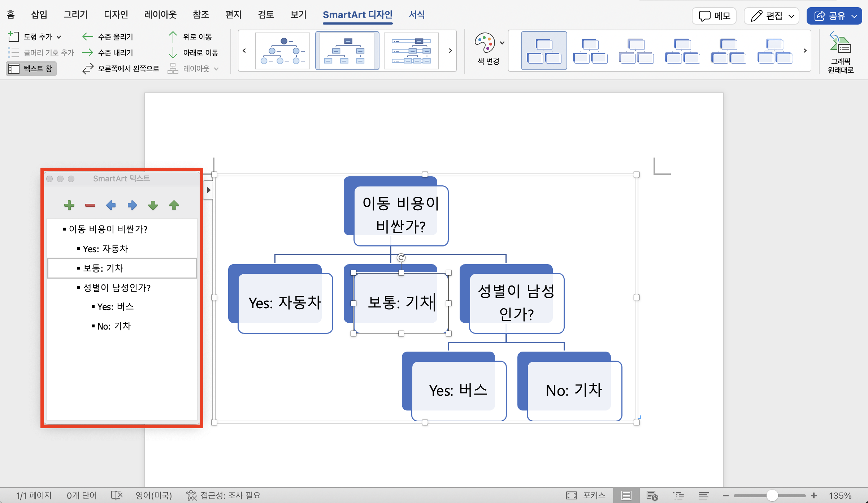The height and width of the screenshot is (503, 868).
Task: Click the zoom in plus button
Action: [813, 495]
